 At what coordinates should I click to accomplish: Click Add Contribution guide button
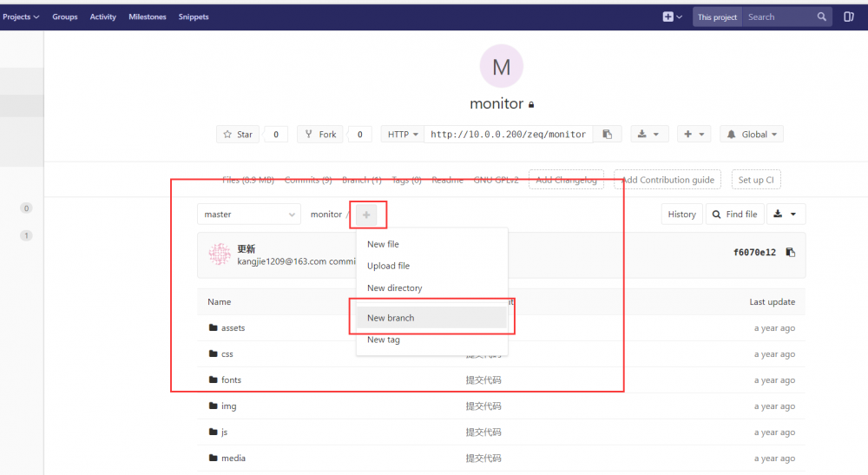667,180
